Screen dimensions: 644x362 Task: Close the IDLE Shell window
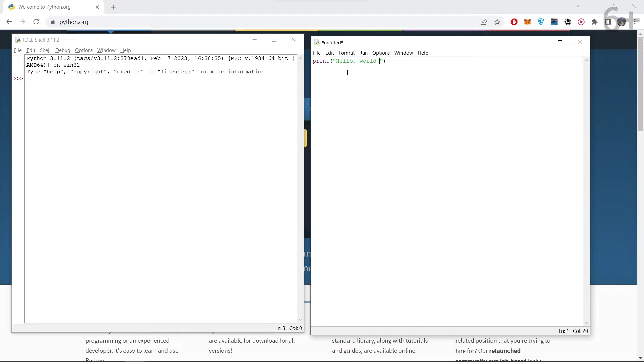(294, 40)
